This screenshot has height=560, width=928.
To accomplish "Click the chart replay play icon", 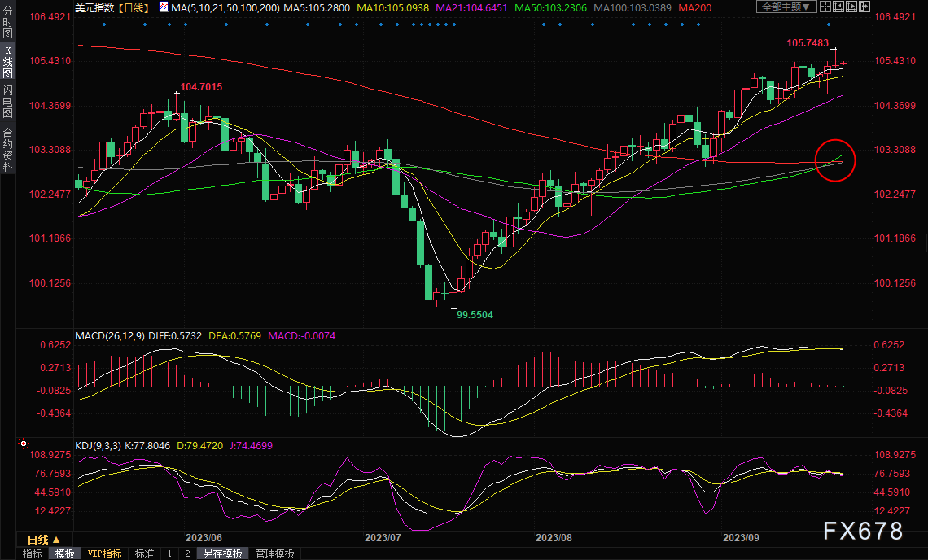I will tap(851, 7).
